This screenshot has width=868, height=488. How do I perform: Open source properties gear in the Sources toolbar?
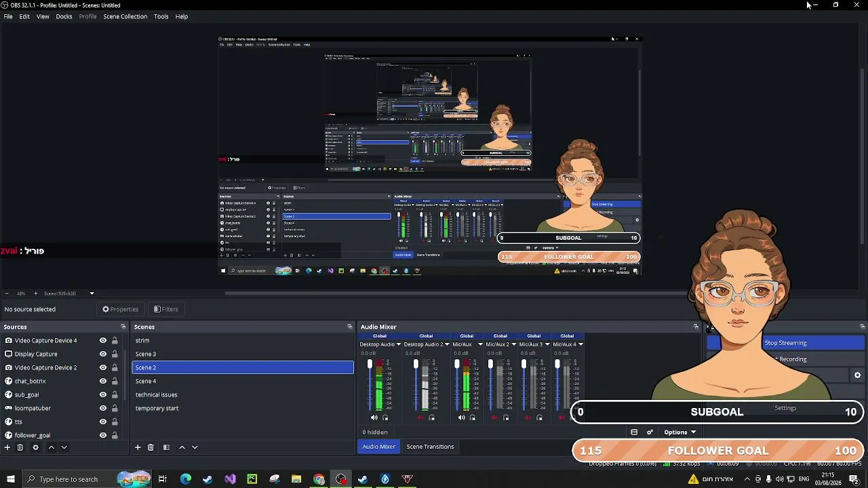(x=35, y=447)
